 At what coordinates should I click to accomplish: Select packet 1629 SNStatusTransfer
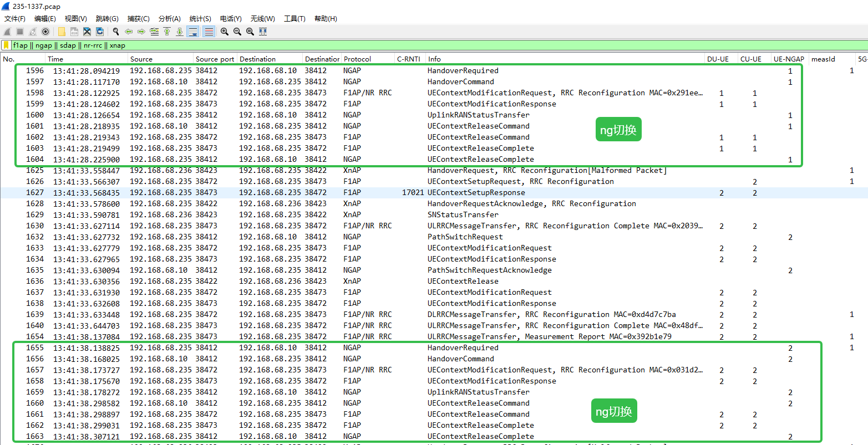(x=434, y=214)
